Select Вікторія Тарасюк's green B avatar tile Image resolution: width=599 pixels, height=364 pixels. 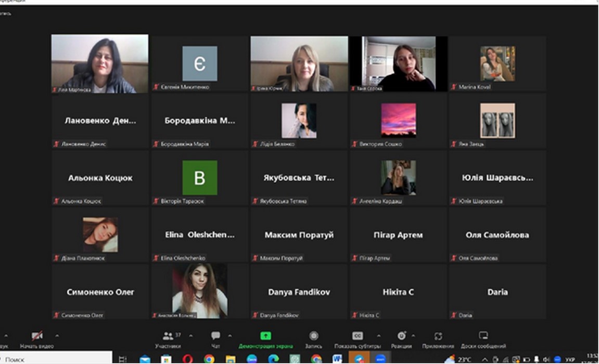[x=199, y=178]
